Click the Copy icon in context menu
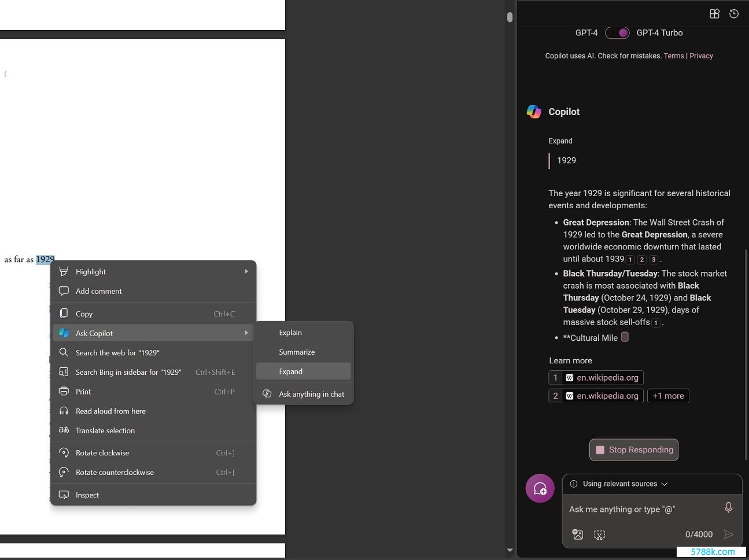Image resolution: width=749 pixels, height=560 pixels. coord(64,314)
